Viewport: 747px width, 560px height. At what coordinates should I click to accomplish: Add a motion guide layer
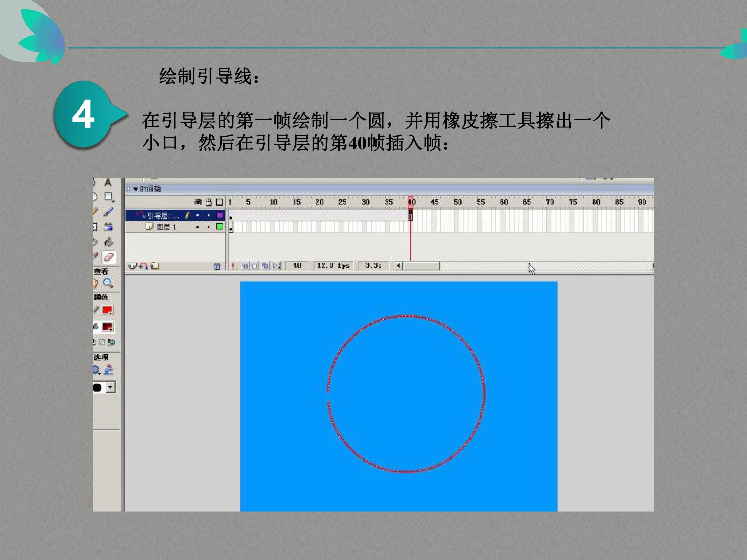[x=143, y=266]
